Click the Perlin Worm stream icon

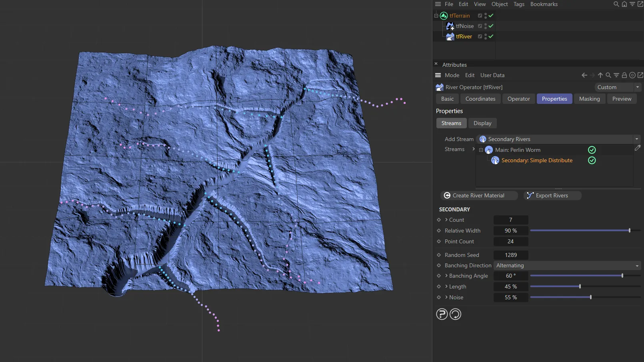pos(489,150)
